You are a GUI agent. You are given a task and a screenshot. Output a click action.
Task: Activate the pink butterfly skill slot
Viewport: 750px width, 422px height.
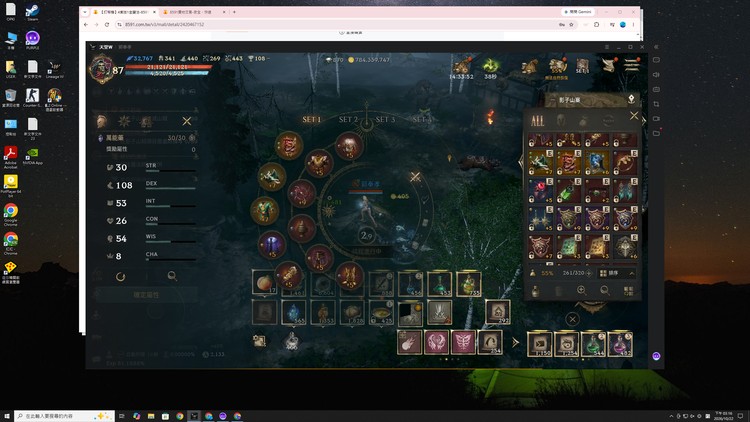point(463,342)
